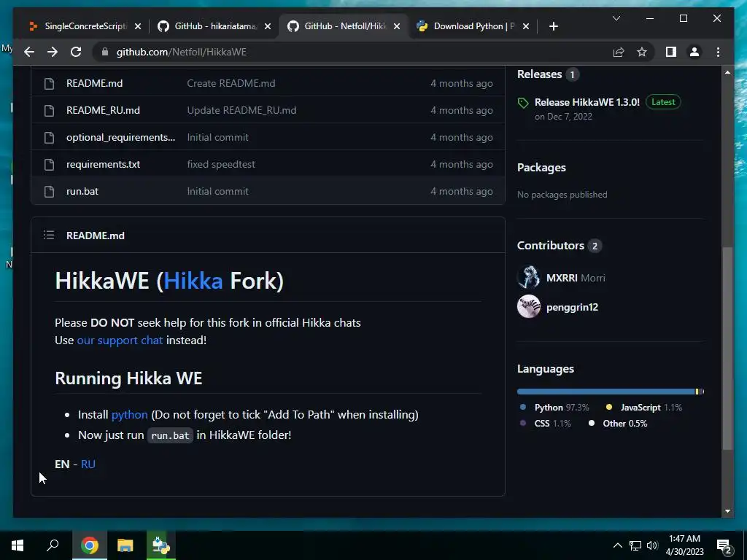Click the page vertical scrollbar thumb

point(727,348)
